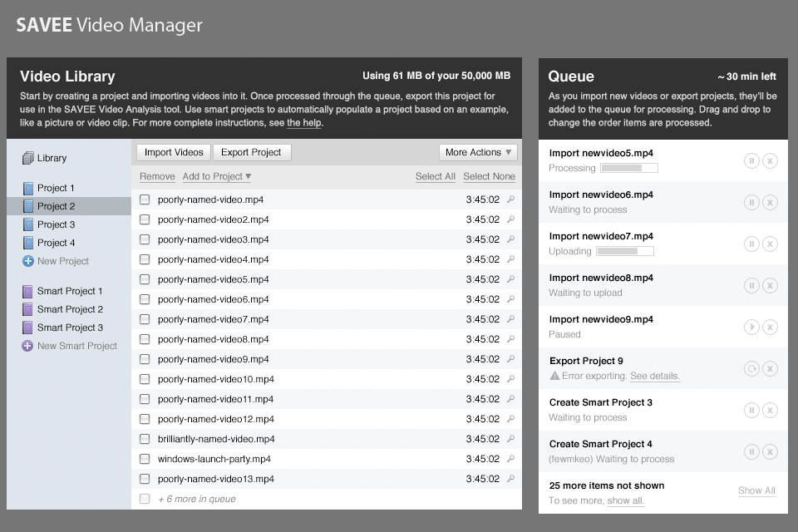Retry the failed Export Project 9
798x532 pixels.
coord(751,368)
